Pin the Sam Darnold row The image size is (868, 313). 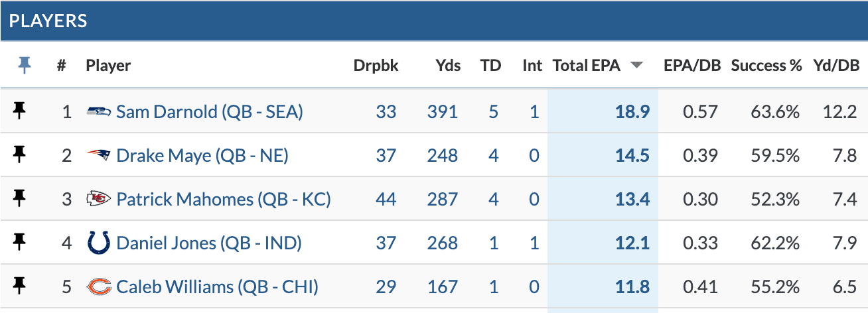pyautogui.click(x=20, y=111)
